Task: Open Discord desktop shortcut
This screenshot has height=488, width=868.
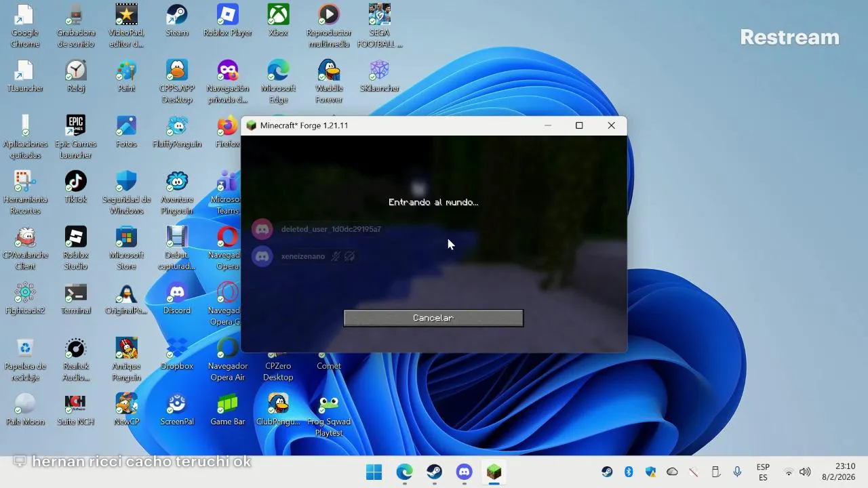Action: tap(177, 298)
